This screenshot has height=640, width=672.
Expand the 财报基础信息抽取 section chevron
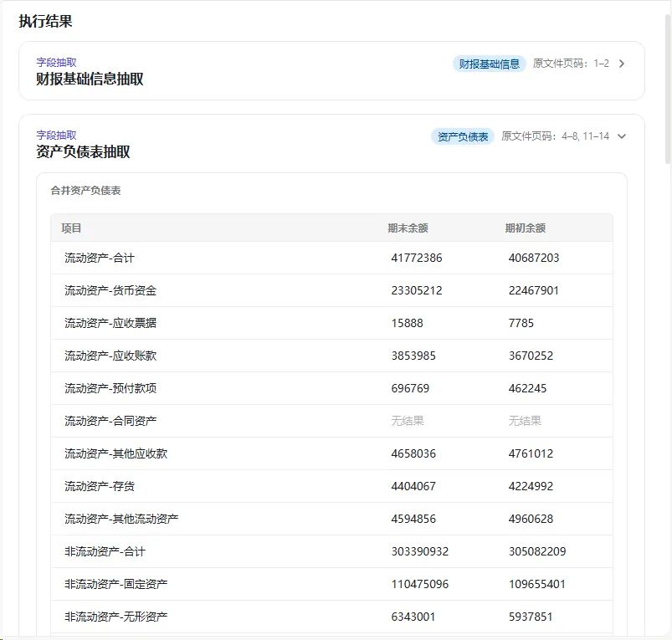point(622,64)
